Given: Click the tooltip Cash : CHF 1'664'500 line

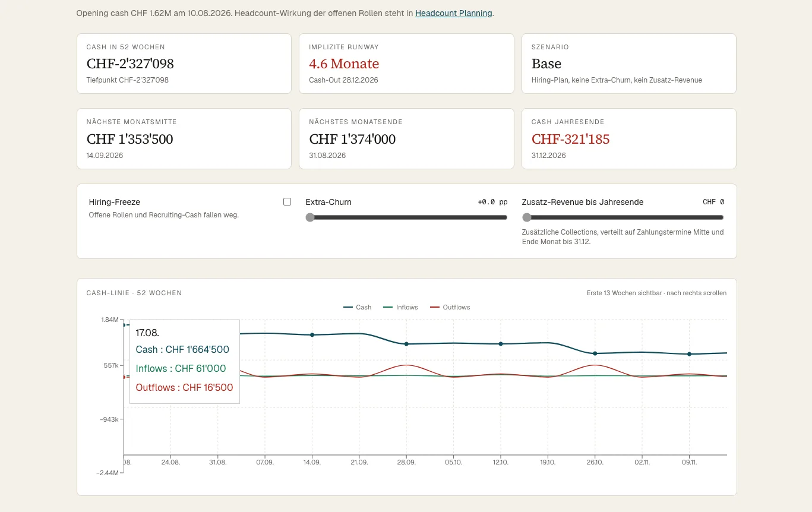Looking at the screenshot, I should tap(182, 350).
